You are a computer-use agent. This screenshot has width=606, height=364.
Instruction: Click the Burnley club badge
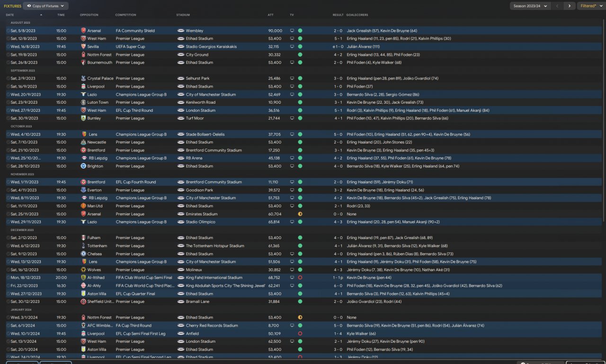(83, 118)
